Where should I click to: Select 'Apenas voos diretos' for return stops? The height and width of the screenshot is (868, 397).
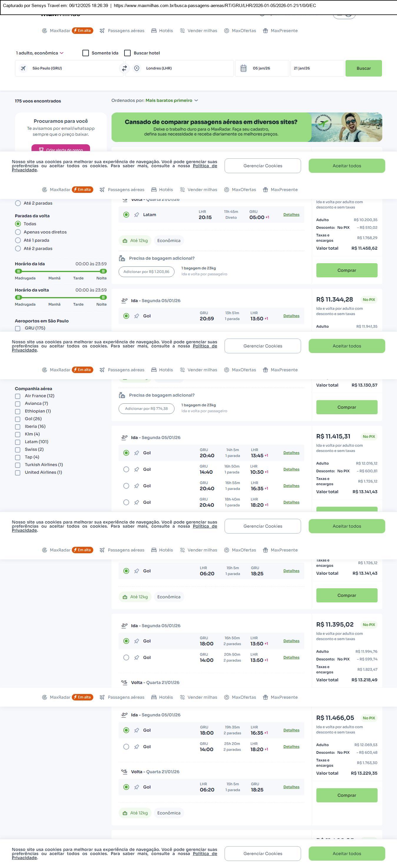click(x=18, y=232)
